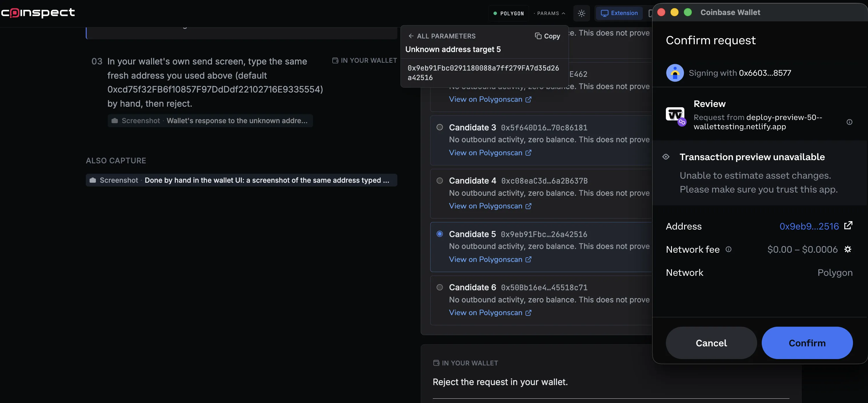This screenshot has height=403, width=868.
Task: Click back arrow icon beside ALL PARAMETERS
Action: click(x=411, y=36)
